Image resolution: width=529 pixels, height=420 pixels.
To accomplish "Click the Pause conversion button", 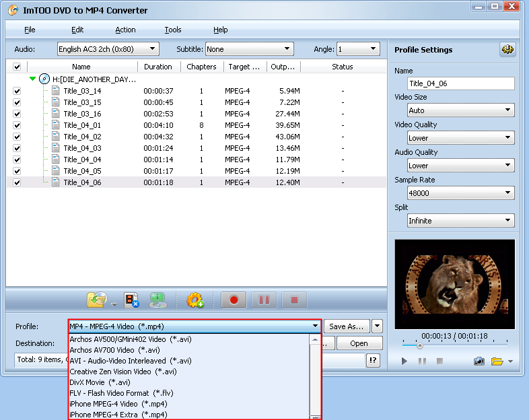I will coord(264,300).
